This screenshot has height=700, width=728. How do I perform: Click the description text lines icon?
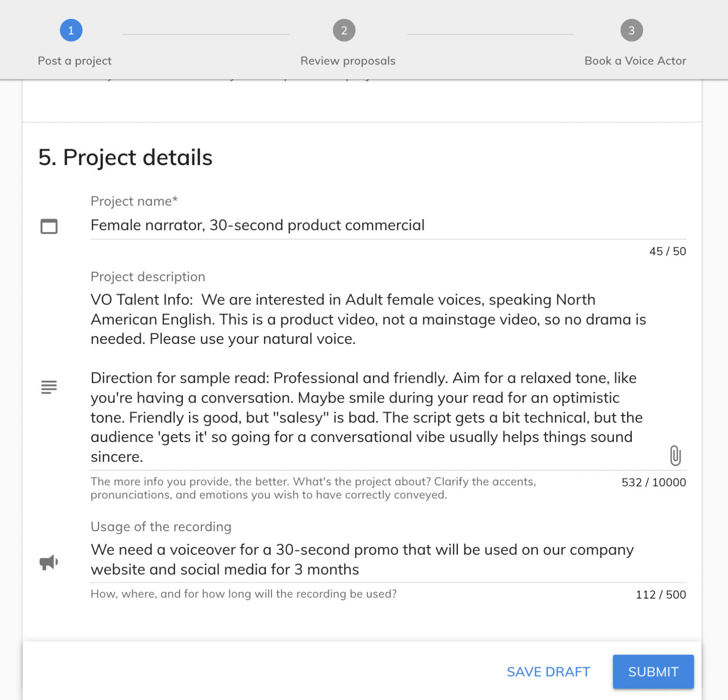(49, 387)
